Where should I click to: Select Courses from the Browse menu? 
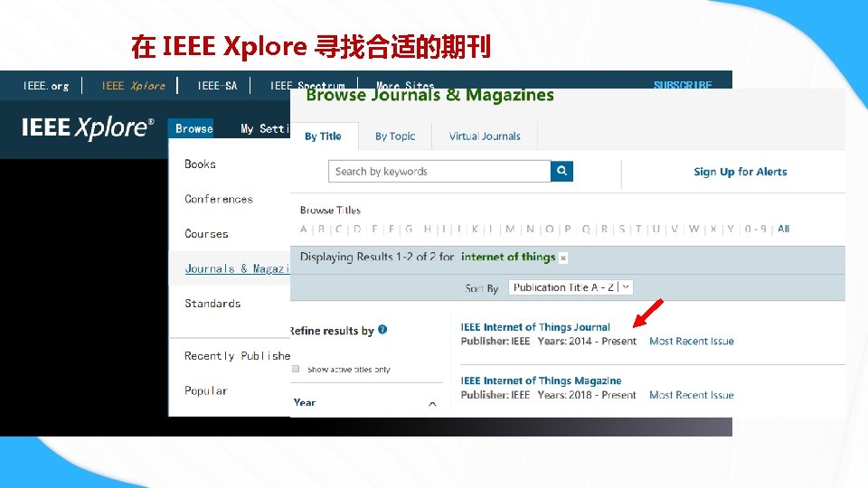point(206,234)
